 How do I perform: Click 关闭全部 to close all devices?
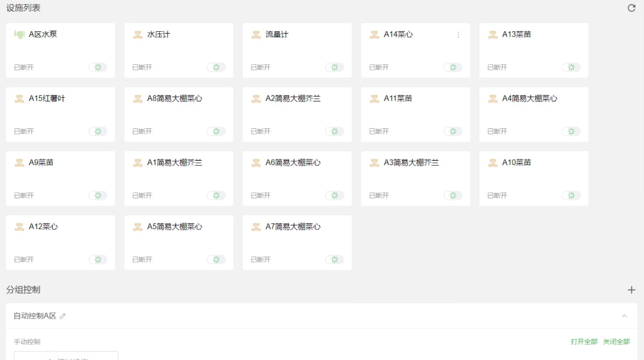[616, 342]
